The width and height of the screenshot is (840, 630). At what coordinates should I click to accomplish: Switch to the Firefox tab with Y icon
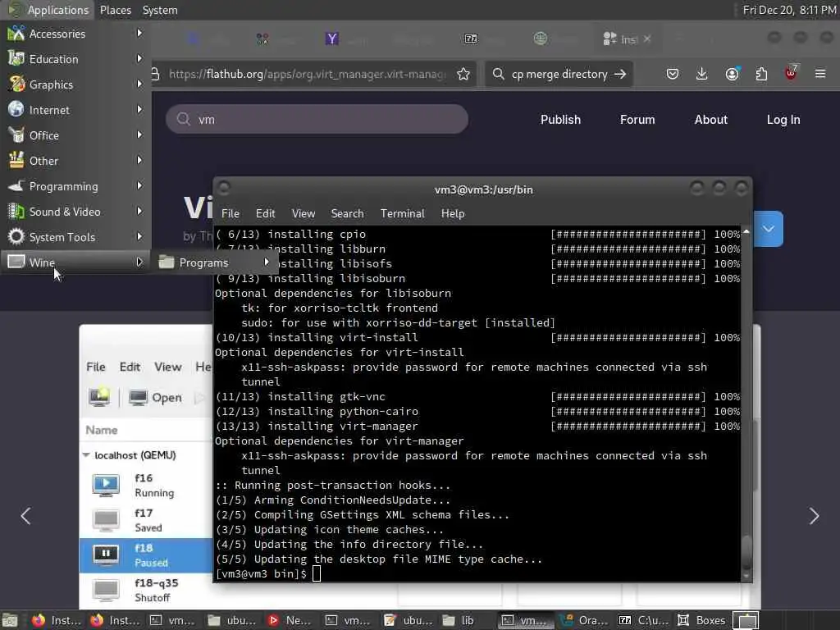pos(331,39)
